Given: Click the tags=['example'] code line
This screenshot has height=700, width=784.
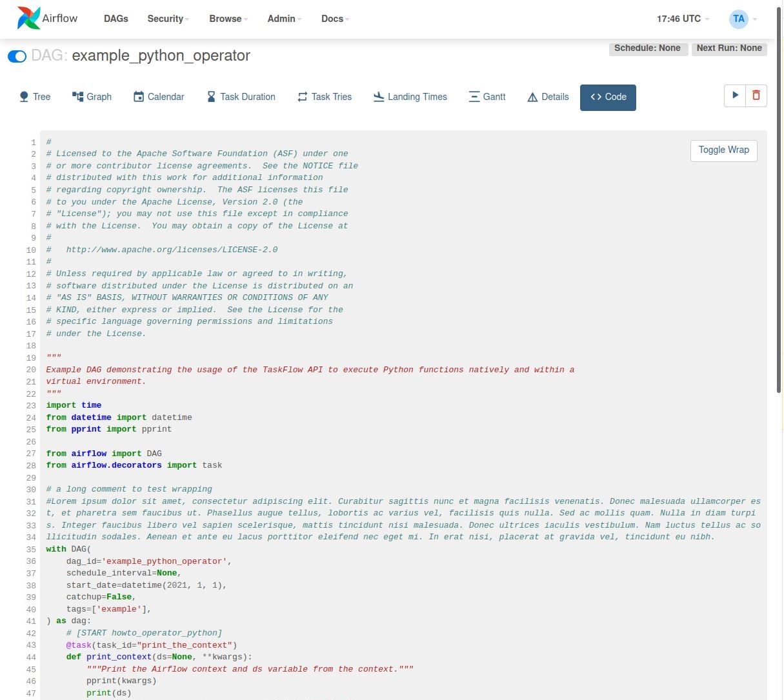Looking at the screenshot, I should point(109,609).
